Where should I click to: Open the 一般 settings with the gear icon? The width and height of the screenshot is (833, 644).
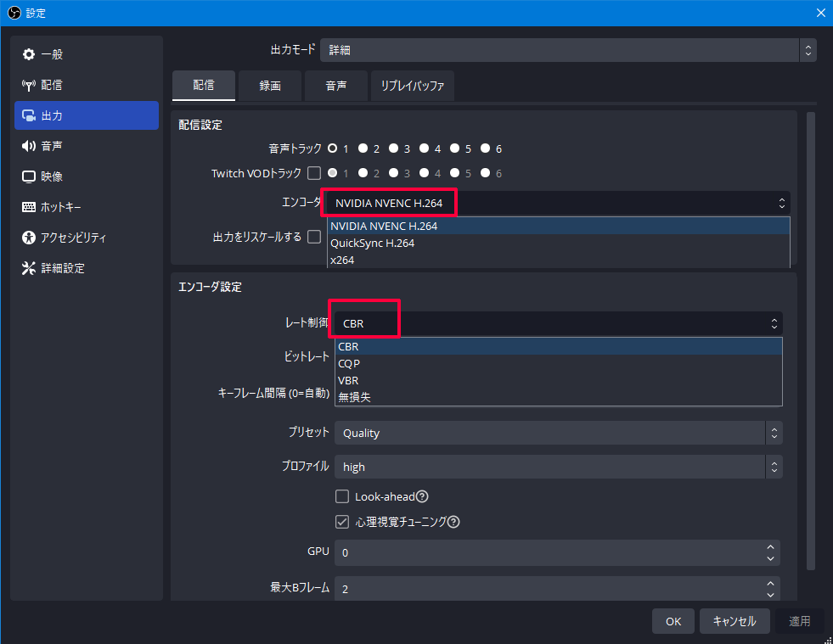click(31, 53)
